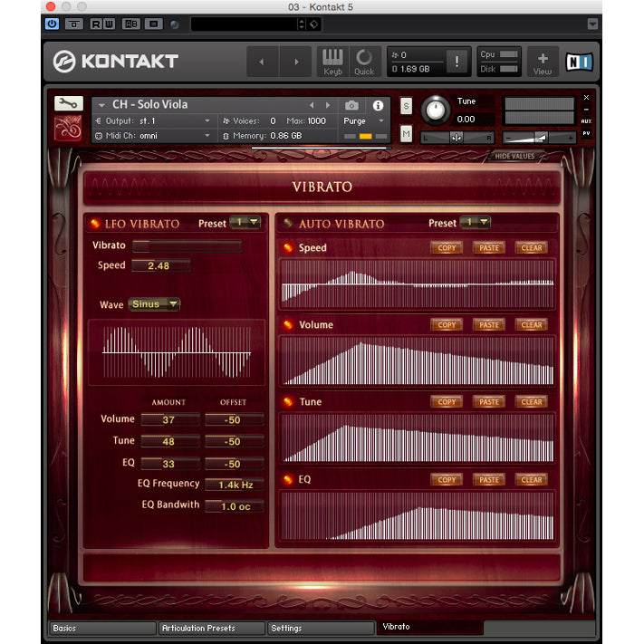Open the LFO Vibrato Preset dropdown
This screenshot has width=644, height=644.
[245, 223]
